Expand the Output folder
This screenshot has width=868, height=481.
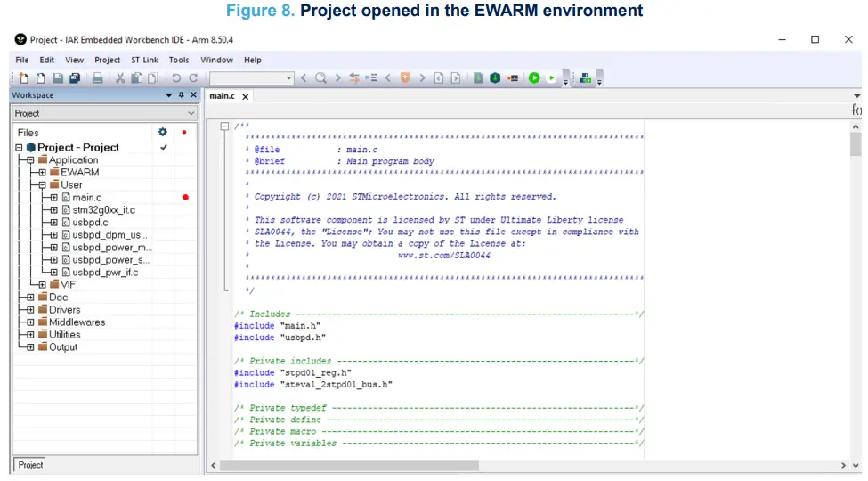point(30,347)
